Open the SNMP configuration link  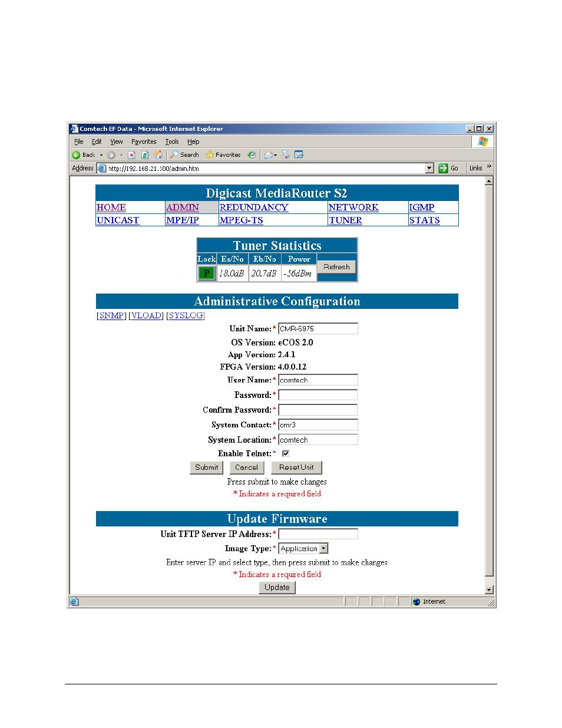pyautogui.click(x=111, y=316)
